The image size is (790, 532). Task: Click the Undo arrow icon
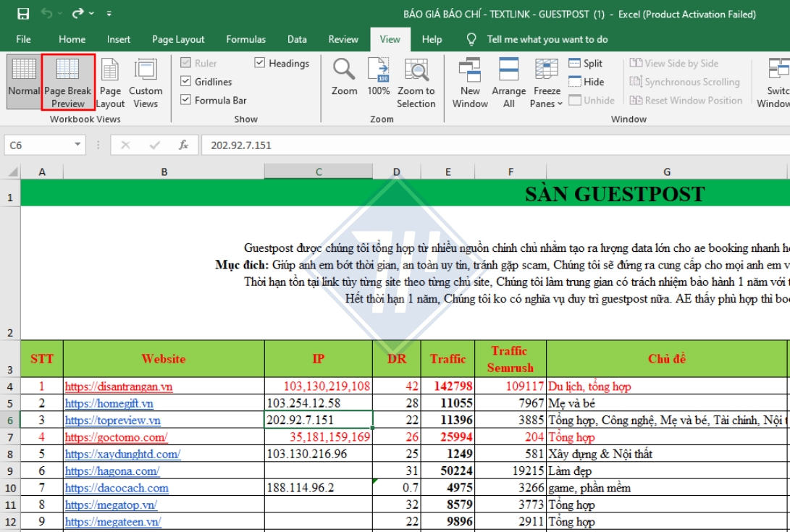(46, 14)
